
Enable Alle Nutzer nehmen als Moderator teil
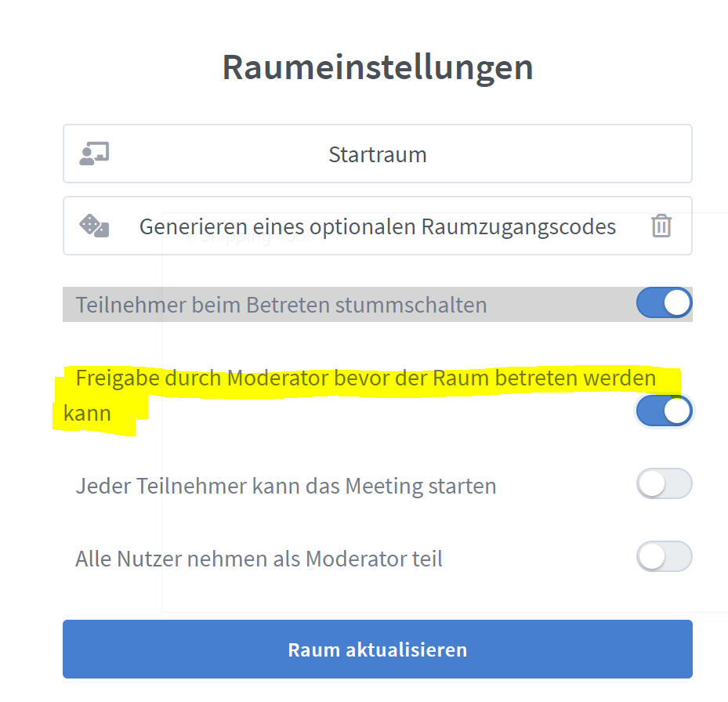(x=664, y=556)
